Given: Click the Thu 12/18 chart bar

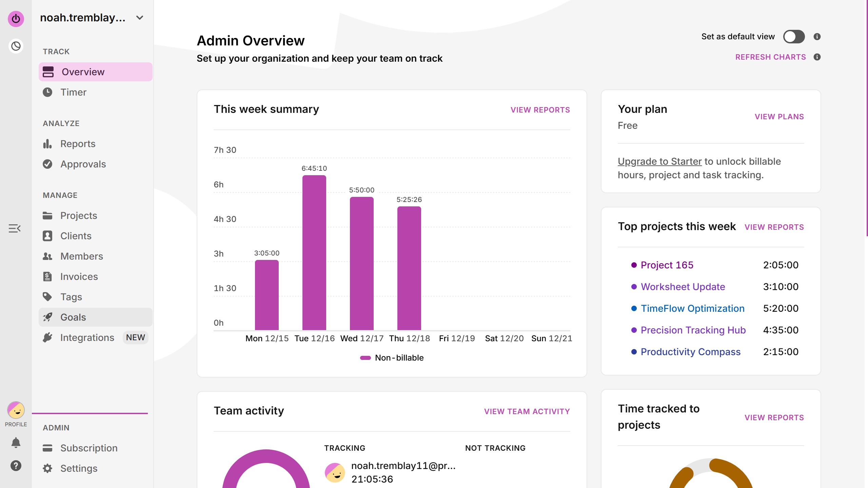Looking at the screenshot, I should point(409,268).
